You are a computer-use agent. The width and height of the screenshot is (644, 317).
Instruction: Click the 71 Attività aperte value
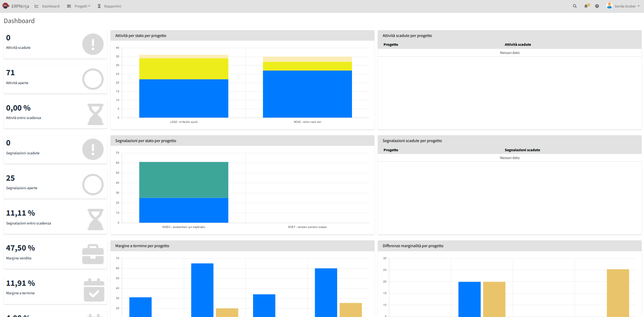pos(11,73)
